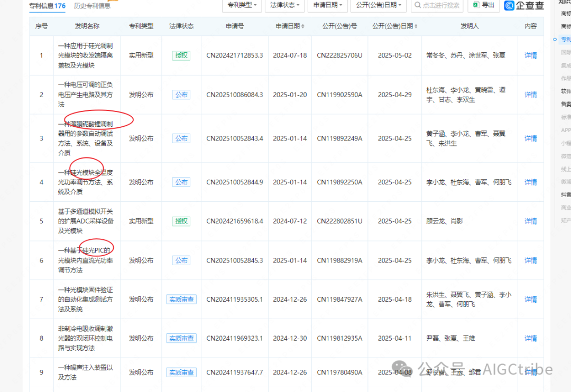The width and height of the screenshot is (571, 392).
Task: Click 授权 status tag in row 1
Action: [181, 55]
